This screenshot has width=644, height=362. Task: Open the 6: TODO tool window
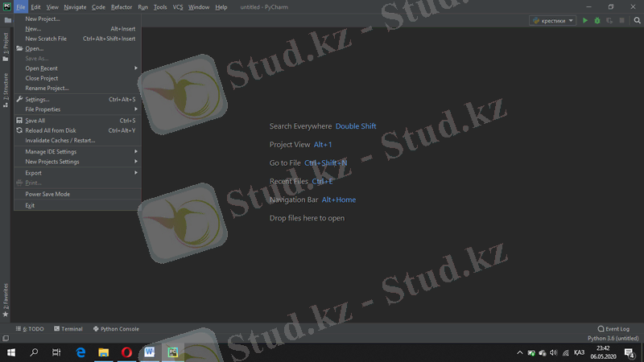coord(30,329)
